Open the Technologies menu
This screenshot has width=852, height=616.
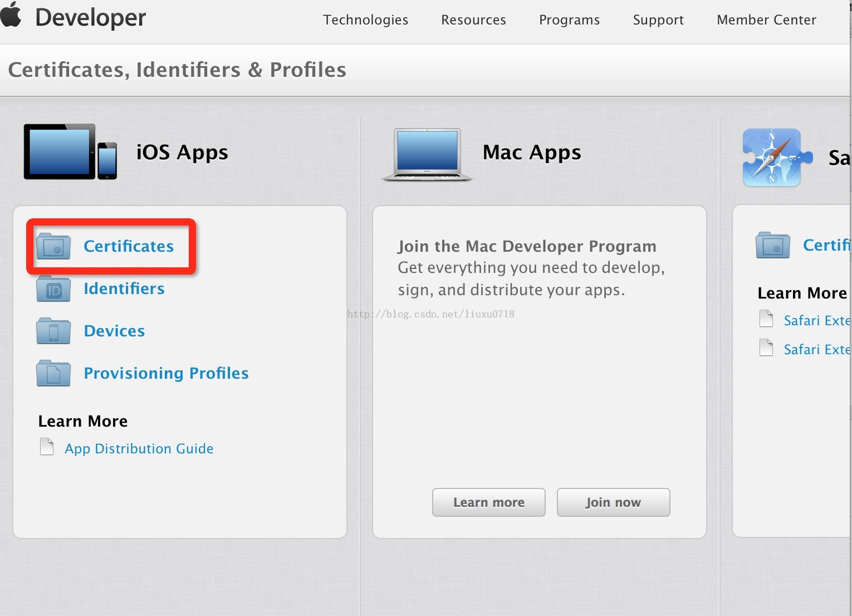(365, 20)
